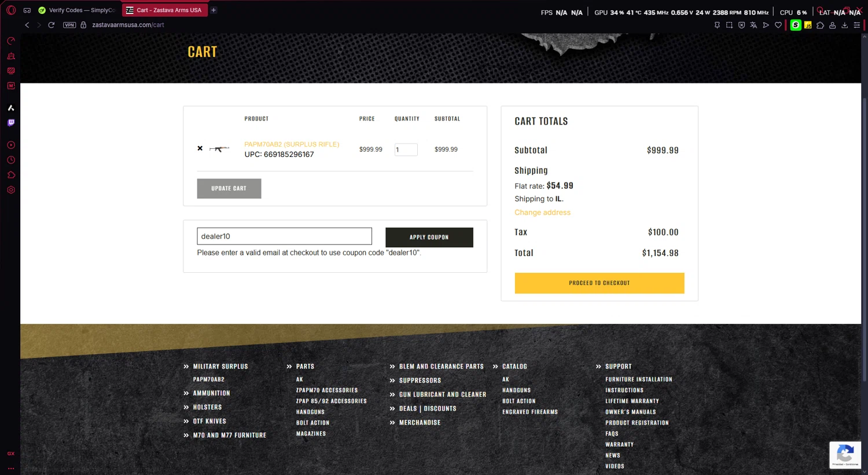The width and height of the screenshot is (868, 475).
Task: Open Holsters footer link
Action: (x=207, y=407)
